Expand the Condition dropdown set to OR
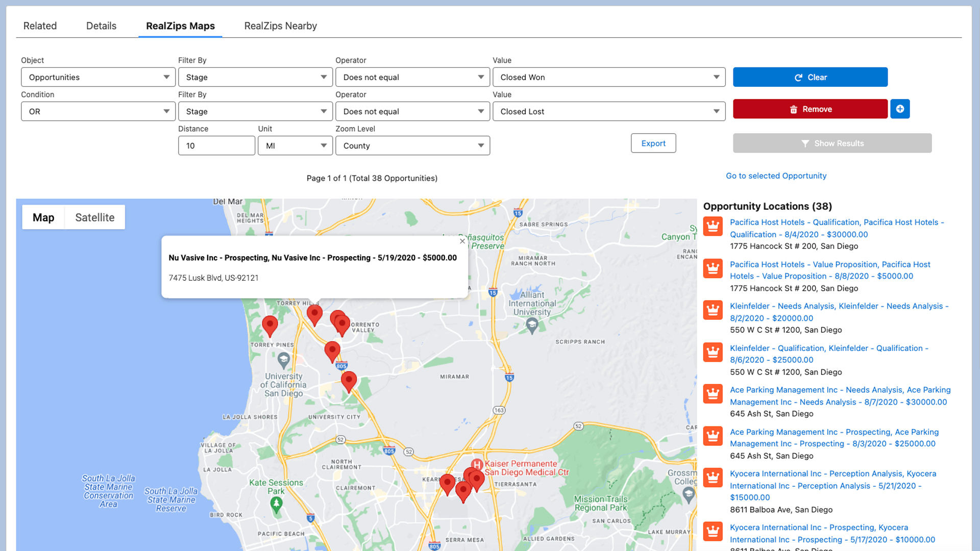The height and width of the screenshot is (551, 980). [x=97, y=111]
